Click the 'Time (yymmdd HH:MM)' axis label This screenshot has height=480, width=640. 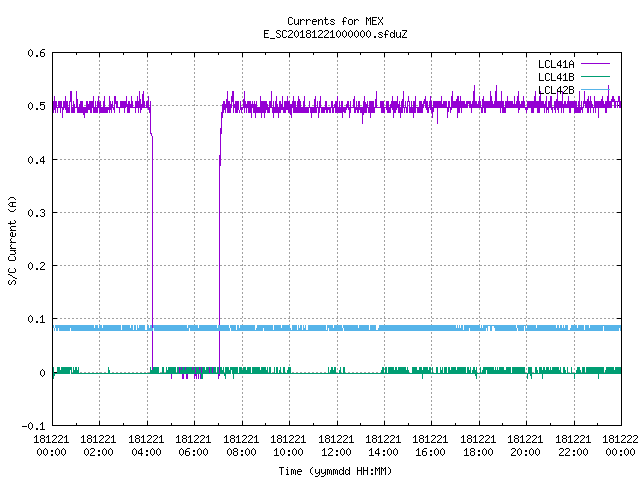coord(335,471)
